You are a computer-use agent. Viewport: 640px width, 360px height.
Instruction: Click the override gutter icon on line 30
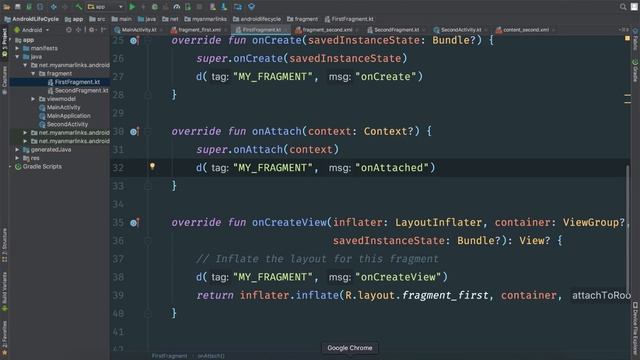134,131
